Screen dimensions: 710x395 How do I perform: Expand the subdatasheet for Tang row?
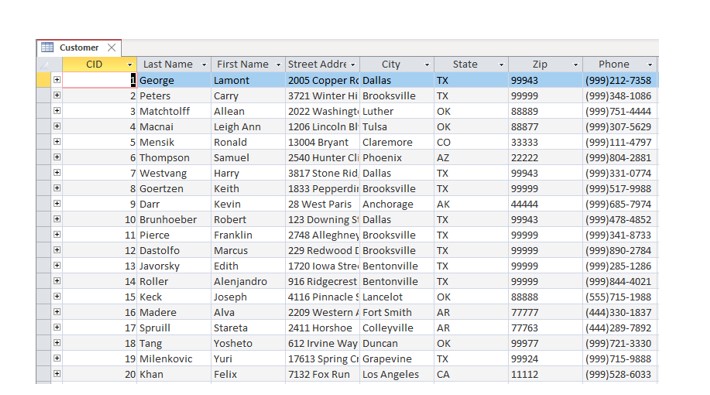tap(57, 342)
